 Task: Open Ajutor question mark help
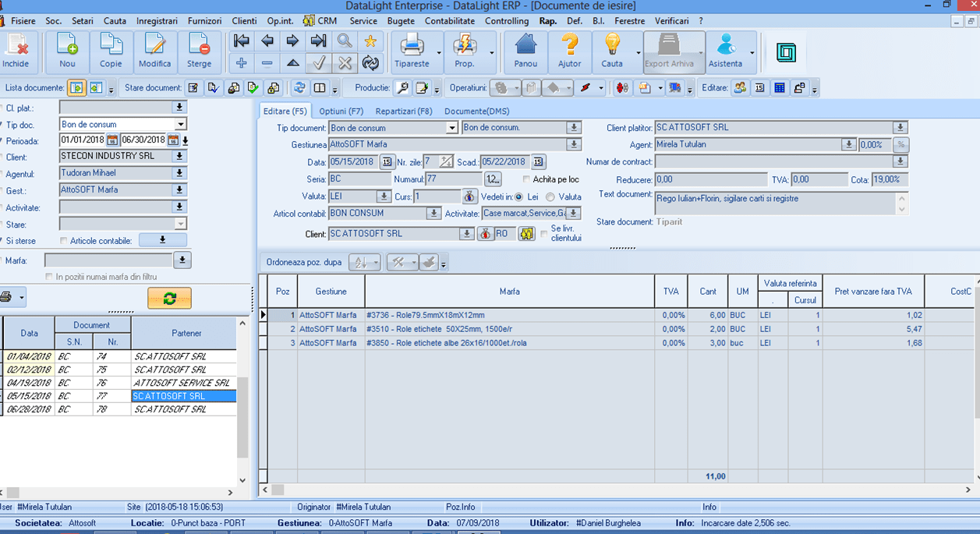click(569, 51)
